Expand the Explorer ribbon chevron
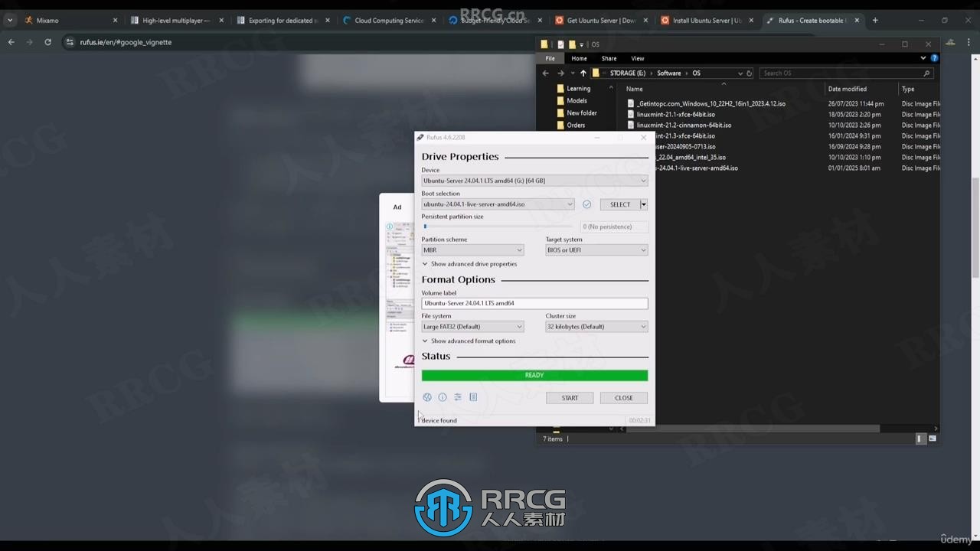Screen dimensions: 980x551 point(923,58)
